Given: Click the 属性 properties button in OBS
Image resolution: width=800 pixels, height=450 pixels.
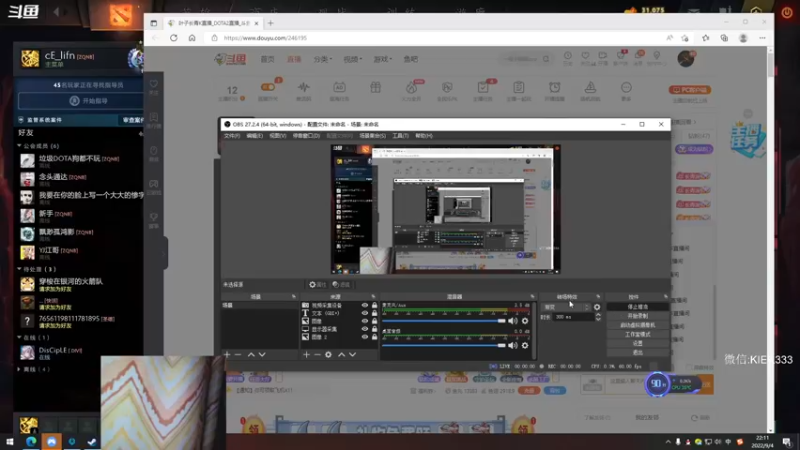Looking at the screenshot, I should [317, 285].
